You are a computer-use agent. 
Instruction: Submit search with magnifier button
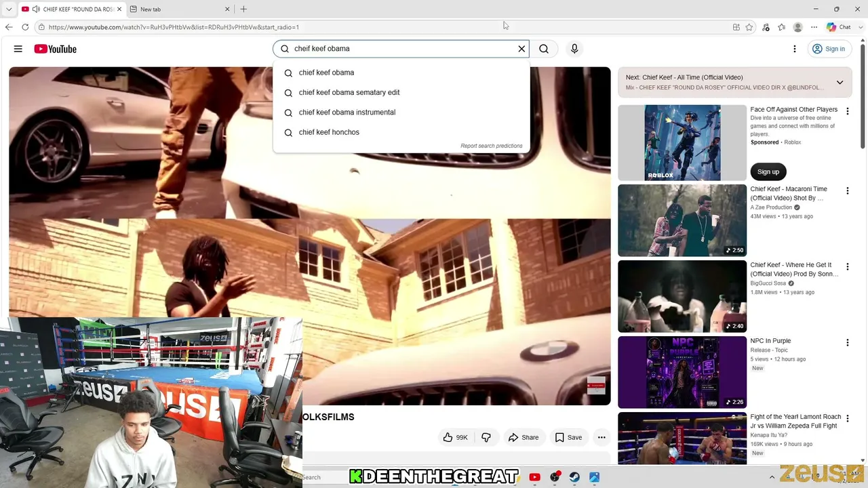544,49
